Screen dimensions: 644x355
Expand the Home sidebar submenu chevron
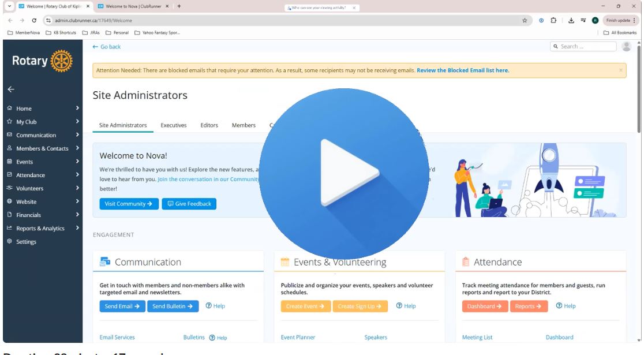[x=77, y=107]
